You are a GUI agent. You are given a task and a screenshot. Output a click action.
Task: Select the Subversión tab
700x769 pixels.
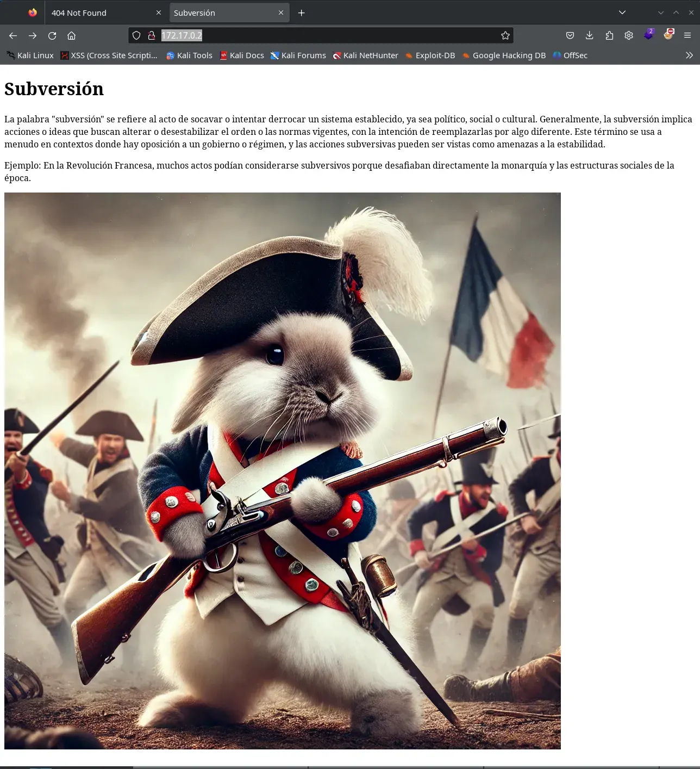point(229,13)
